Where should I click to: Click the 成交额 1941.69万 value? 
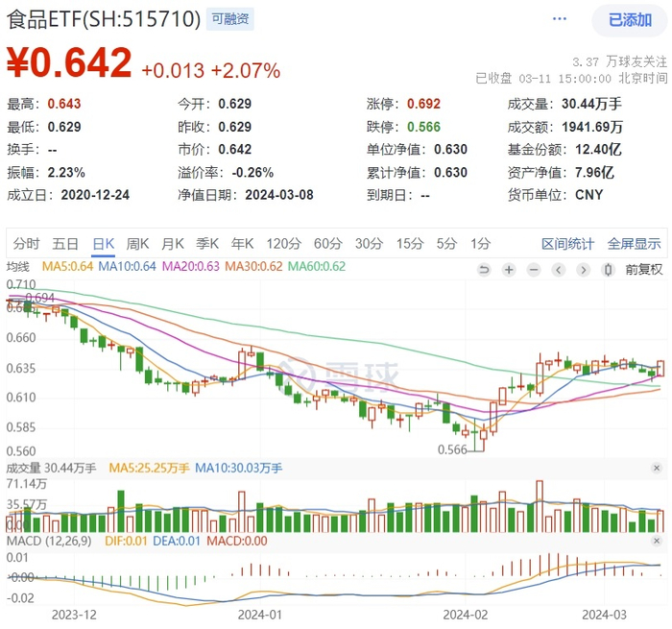592,127
